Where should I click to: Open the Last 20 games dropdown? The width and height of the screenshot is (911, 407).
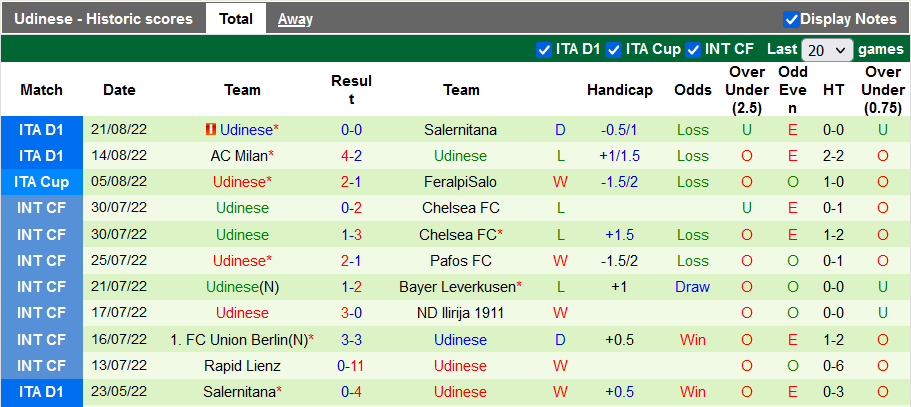pos(827,49)
